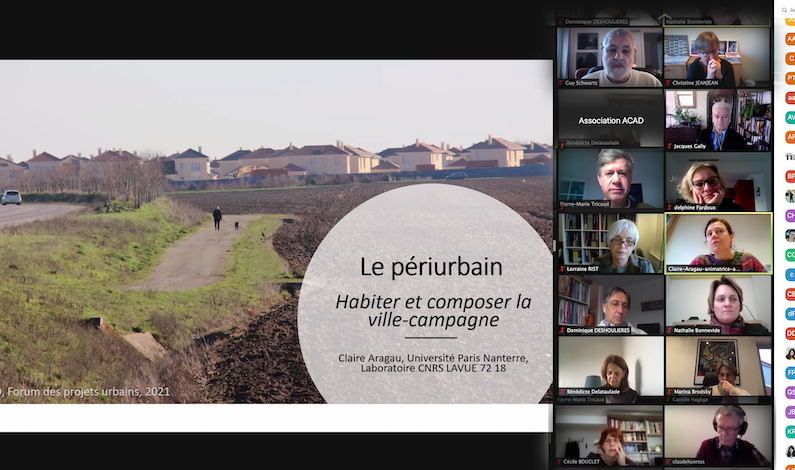Screen dimensions: 795x470
Task: Select Christine JEANJEAN's video tile
Action: pyautogui.click(x=717, y=57)
